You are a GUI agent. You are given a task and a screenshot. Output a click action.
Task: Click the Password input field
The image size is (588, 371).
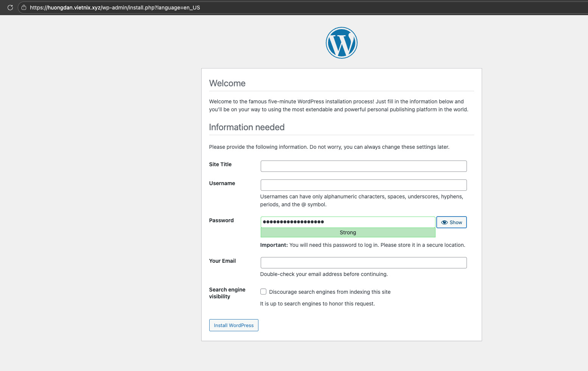coord(348,222)
